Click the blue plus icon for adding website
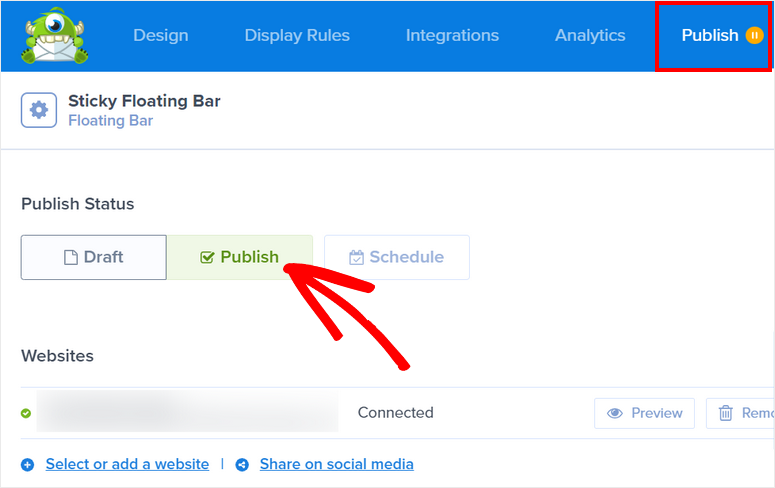 coord(27,465)
